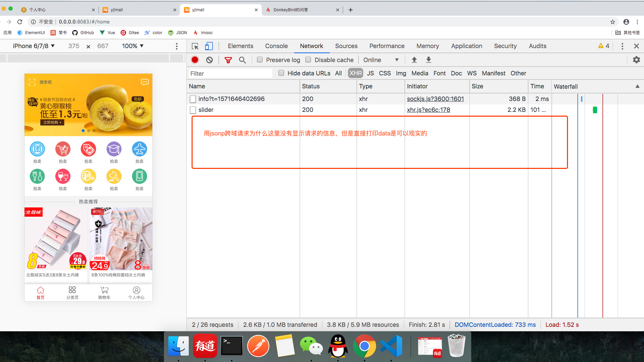Launch WeChat from the Dock
Viewport: 644px width, 362px height.
click(311, 346)
